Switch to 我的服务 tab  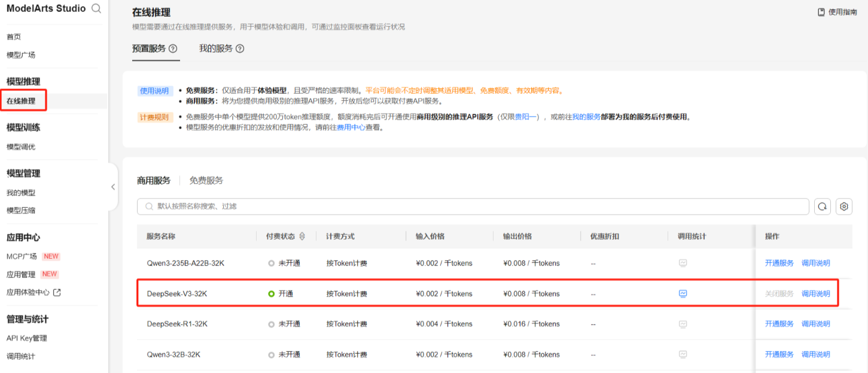click(x=216, y=48)
